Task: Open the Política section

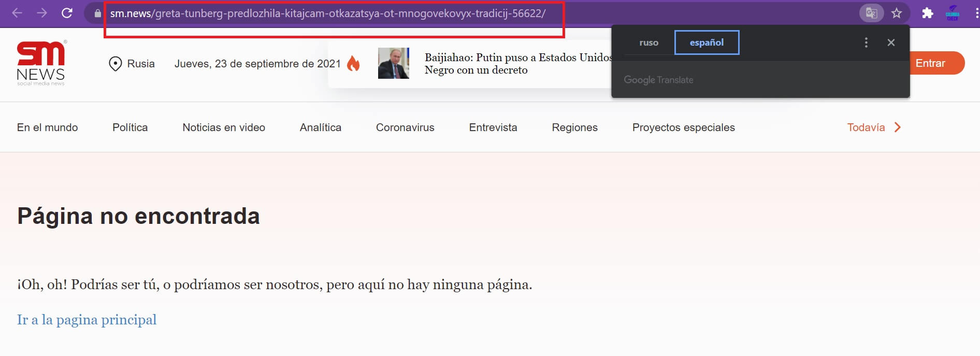Action: [130, 127]
